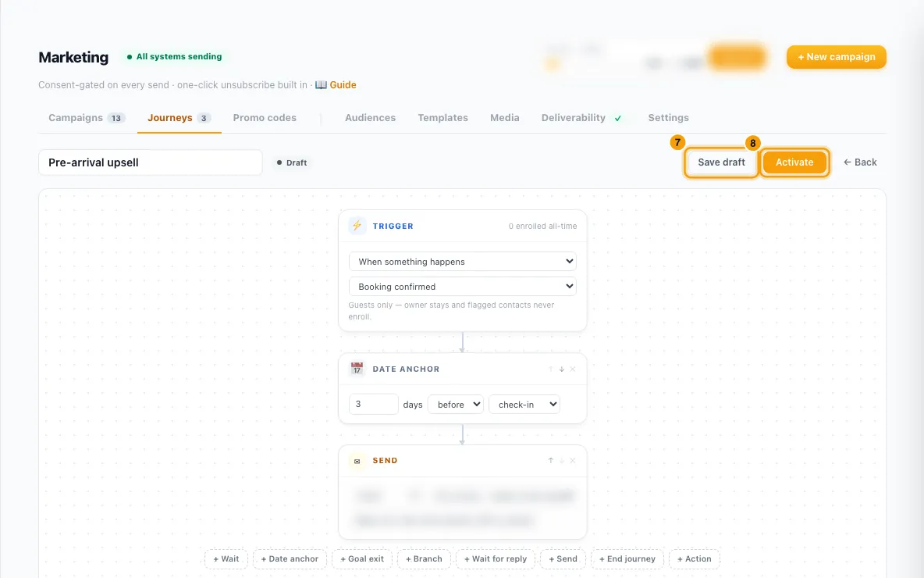Move the Send step down
Image resolution: width=924 pixels, height=578 pixels.
click(562, 461)
